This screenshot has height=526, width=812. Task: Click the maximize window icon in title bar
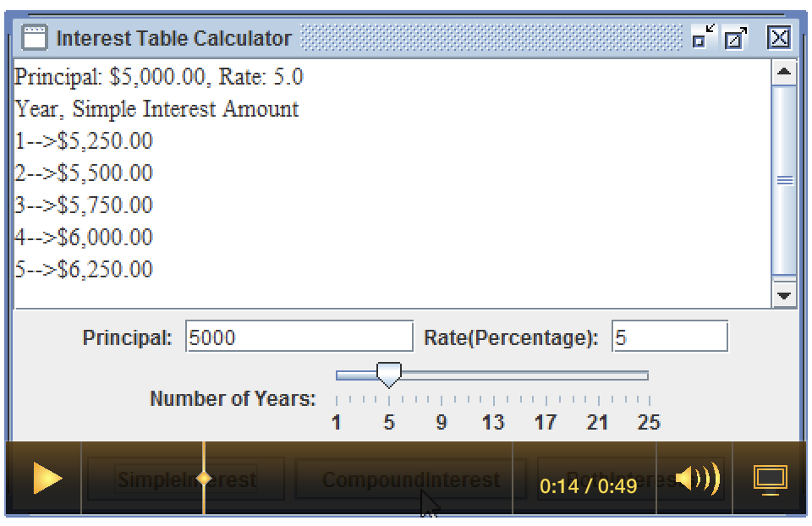point(736,38)
